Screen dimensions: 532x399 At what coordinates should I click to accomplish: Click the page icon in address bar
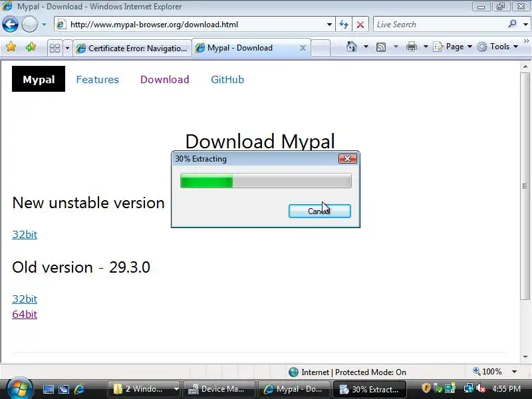[61, 25]
